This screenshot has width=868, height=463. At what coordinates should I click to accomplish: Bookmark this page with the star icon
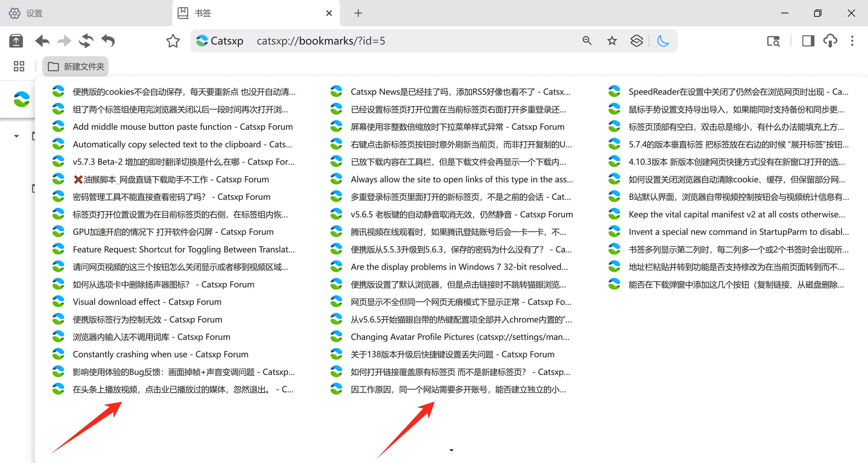pyautogui.click(x=612, y=41)
